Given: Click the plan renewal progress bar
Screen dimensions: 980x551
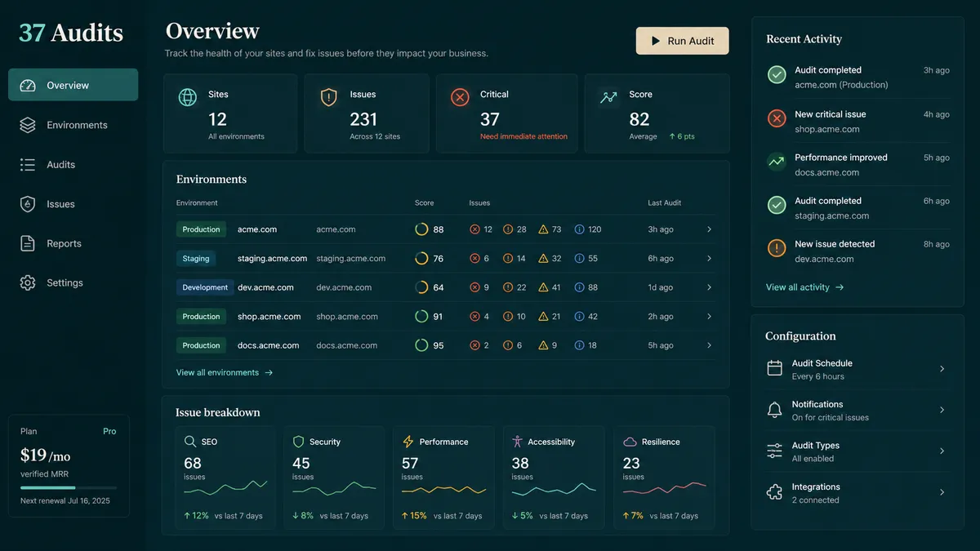Looking at the screenshot, I should tap(69, 487).
